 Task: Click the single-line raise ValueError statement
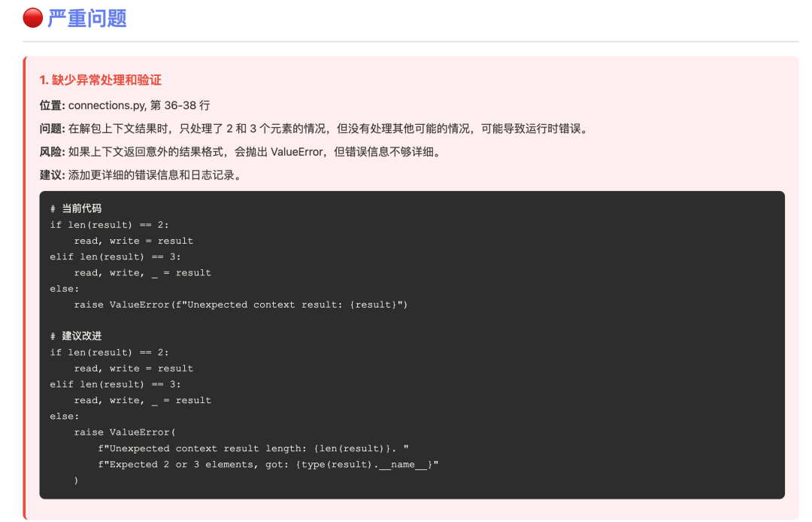coord(241,305)
